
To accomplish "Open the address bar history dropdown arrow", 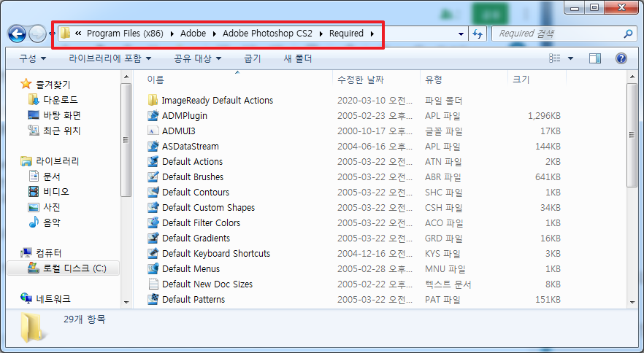I will pos(461,34).
